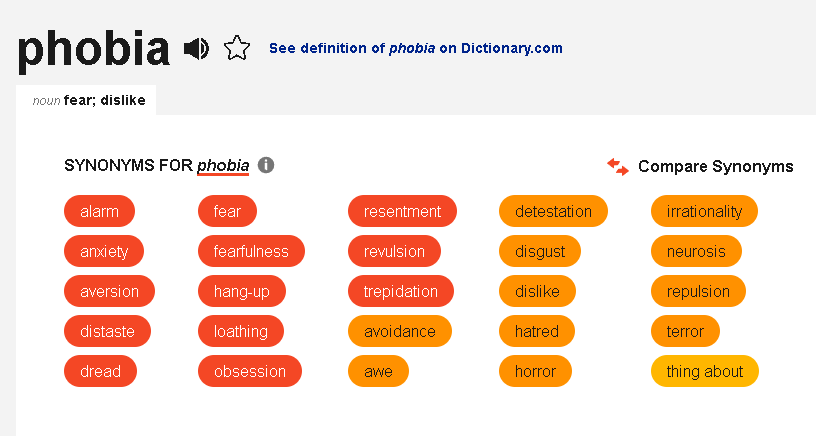The height and width of the screenshot is (436, 816).
Task: Open the synonyms info icon
Action: 266,165
